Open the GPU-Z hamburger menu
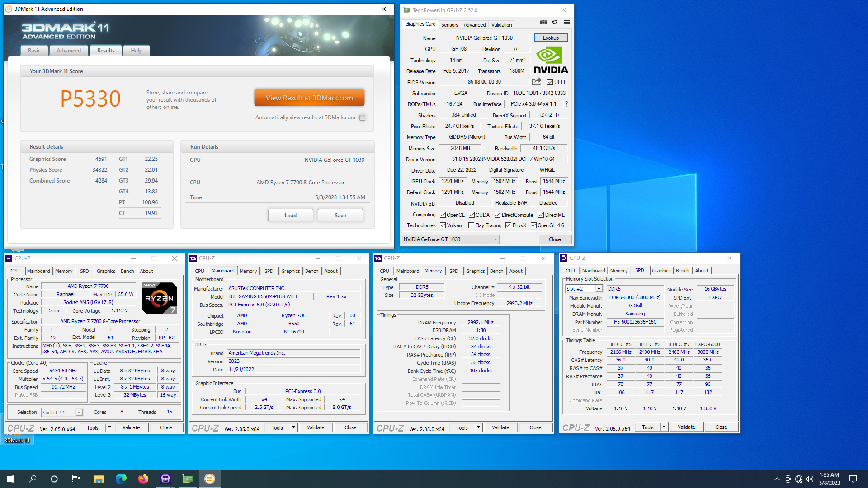Image resolution: width=868 pixels, height=488 pixels. tap(566, 22)
